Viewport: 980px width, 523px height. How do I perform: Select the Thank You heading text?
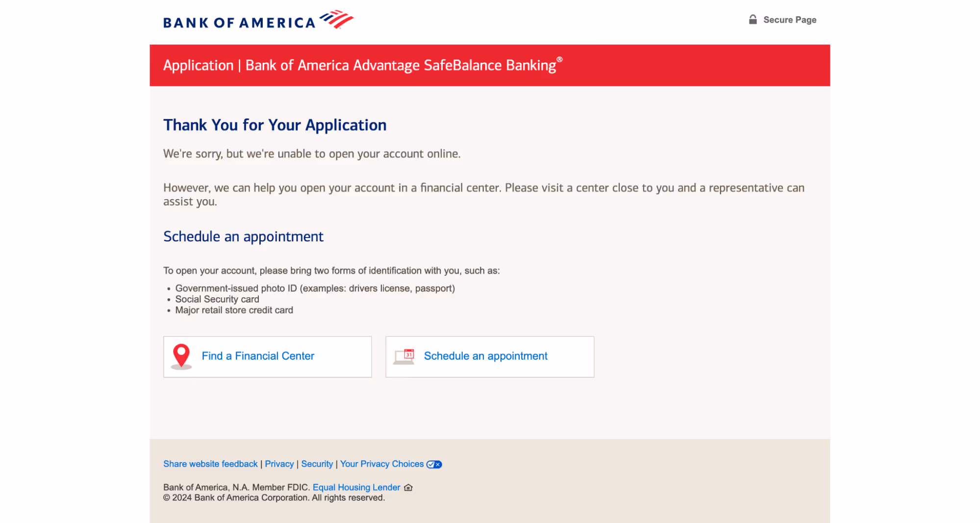coord(275,125)
